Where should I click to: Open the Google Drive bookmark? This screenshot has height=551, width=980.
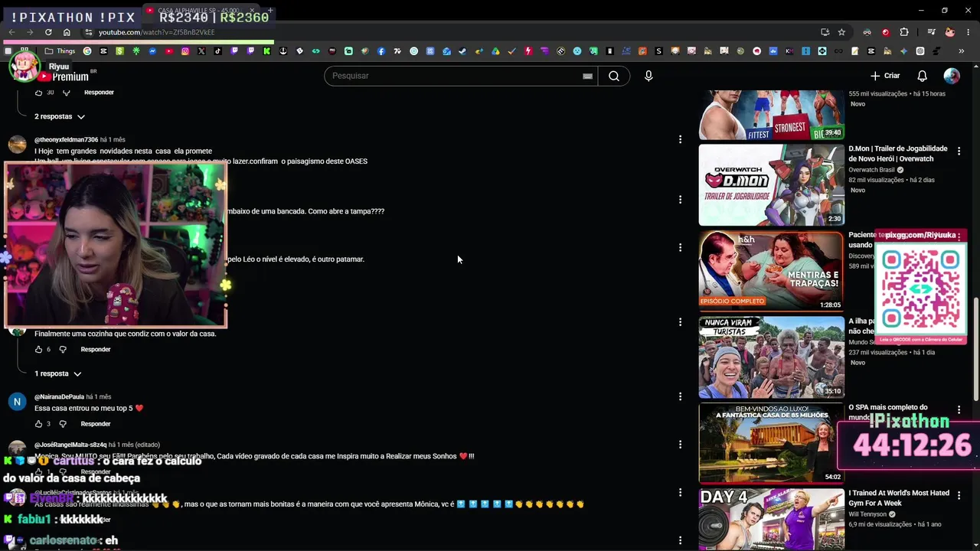click(495, 51)
